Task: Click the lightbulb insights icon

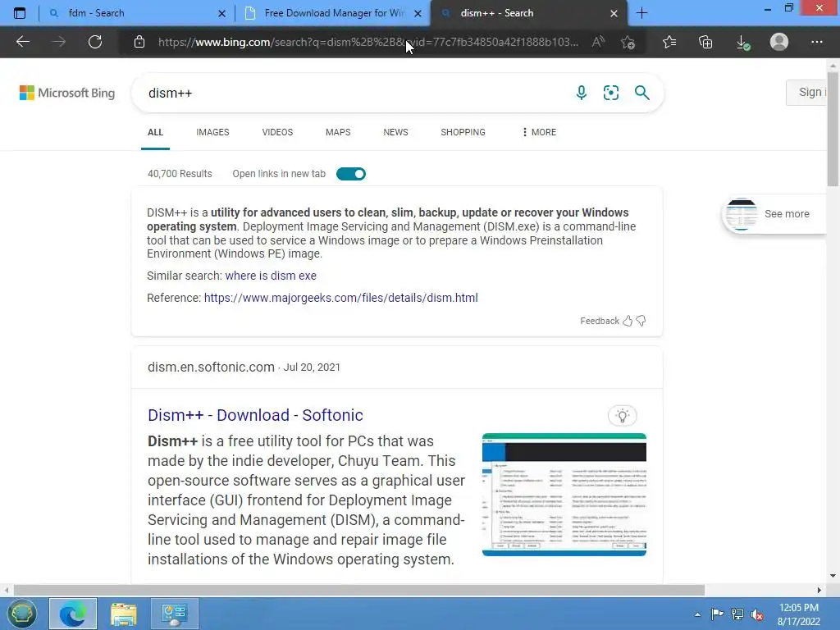Action: click(x=622, y=415)
